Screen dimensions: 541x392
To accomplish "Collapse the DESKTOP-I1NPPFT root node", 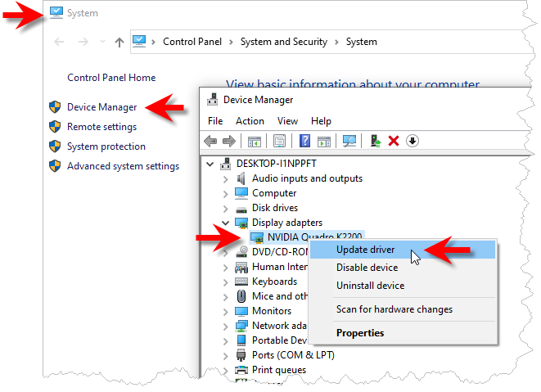I will click(210, 164).
